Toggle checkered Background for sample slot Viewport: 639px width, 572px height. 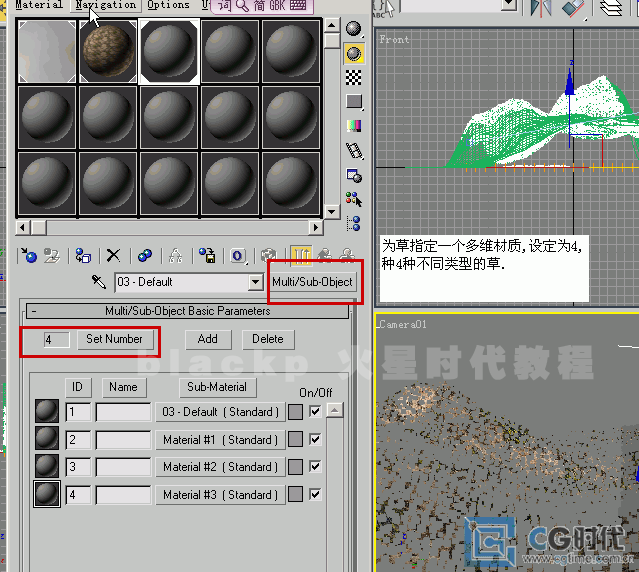pos(353,77)
